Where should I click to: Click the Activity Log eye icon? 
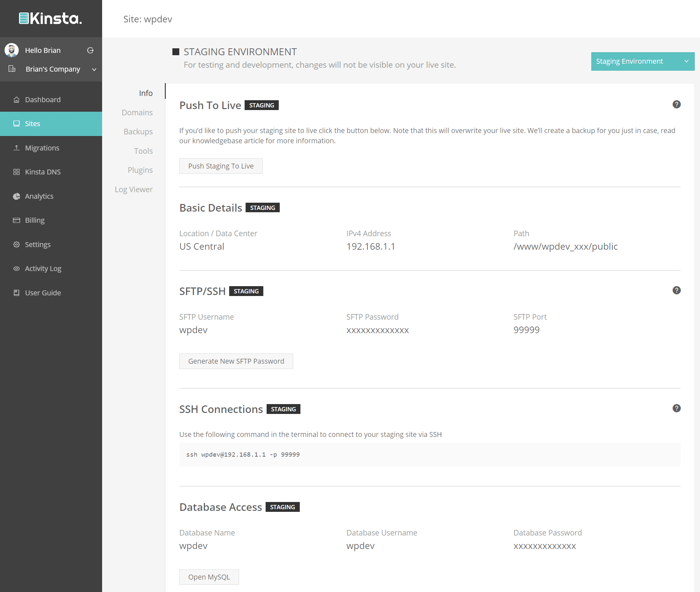click(16, 268)
